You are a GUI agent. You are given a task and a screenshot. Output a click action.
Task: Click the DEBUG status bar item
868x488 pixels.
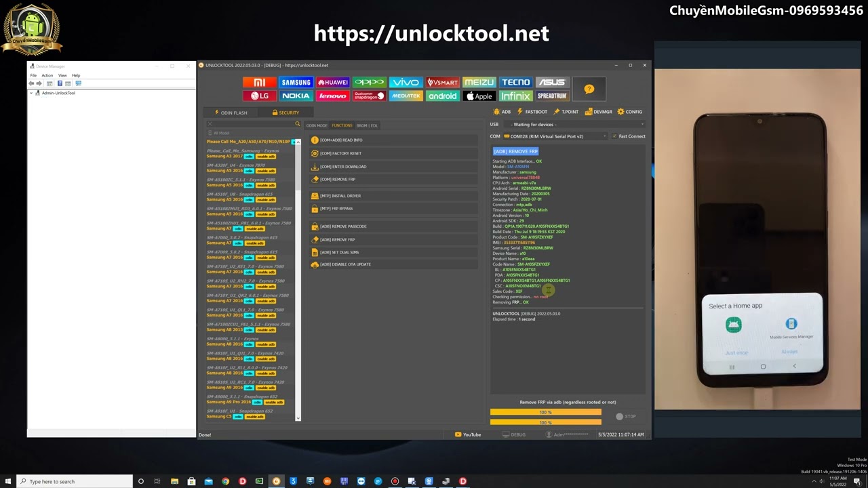click(514, 434)
